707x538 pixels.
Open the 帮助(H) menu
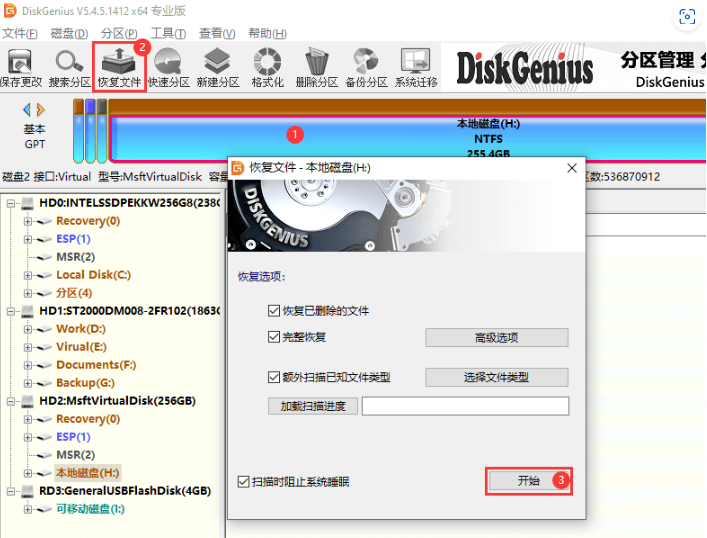point(267,33)
